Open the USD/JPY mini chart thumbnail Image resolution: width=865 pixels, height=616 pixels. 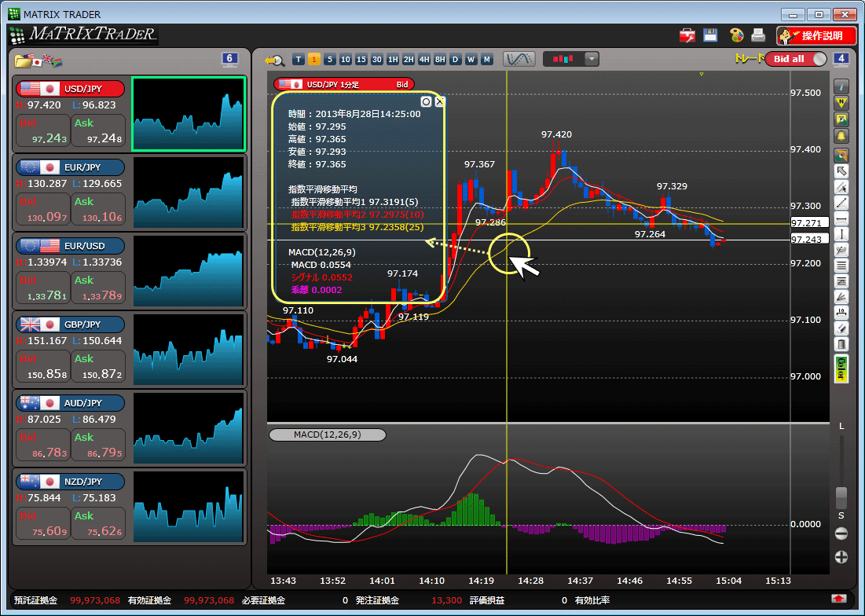click(x=189, y=114)
